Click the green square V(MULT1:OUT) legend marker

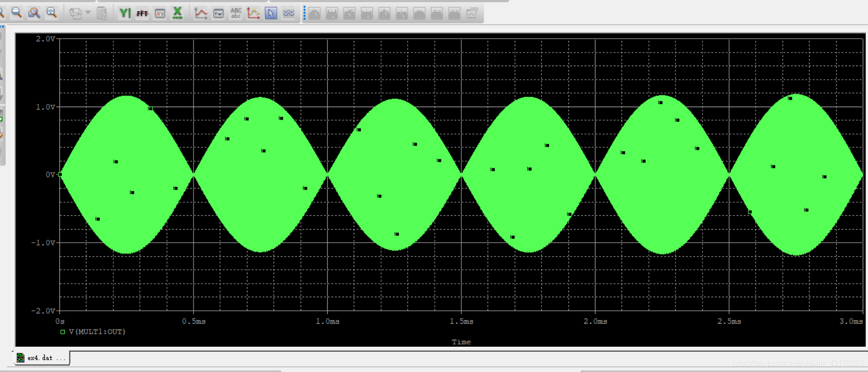[62, 331]
